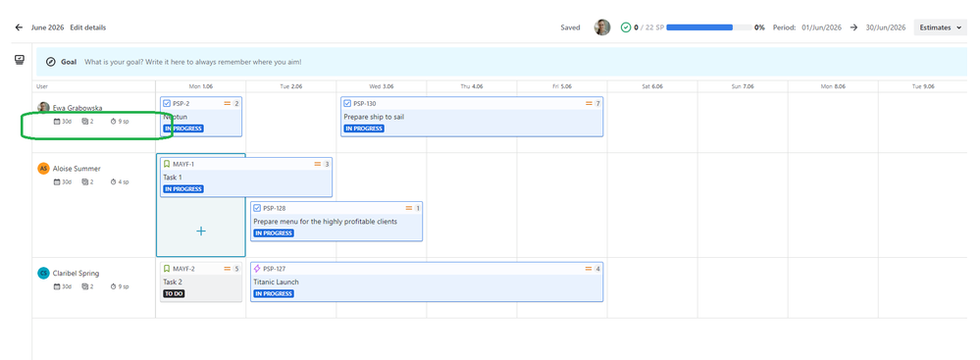Click IN PROGRESS status on PSP-128
This screenshot has width=980, height=360.
274,233
